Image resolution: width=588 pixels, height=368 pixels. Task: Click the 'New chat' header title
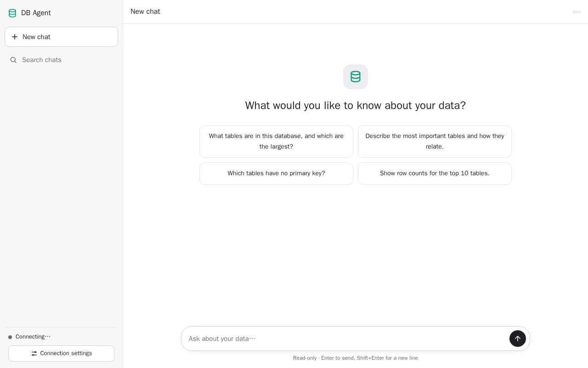145,11
